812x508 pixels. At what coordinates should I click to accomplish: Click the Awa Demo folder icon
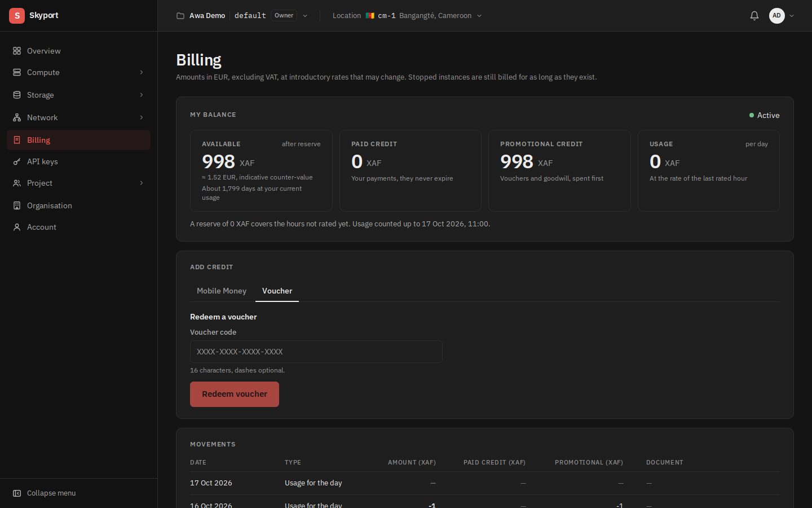click(x=180, y=16)
